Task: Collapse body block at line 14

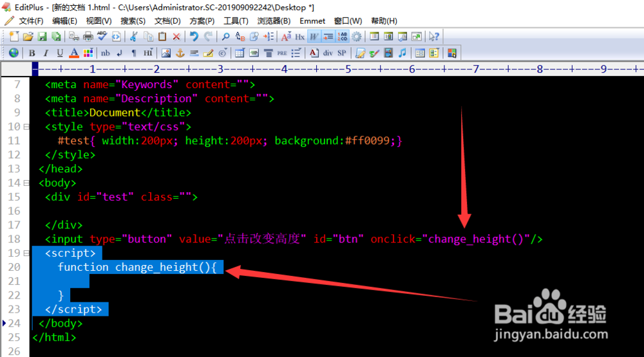Action: (x=26, y=183)
